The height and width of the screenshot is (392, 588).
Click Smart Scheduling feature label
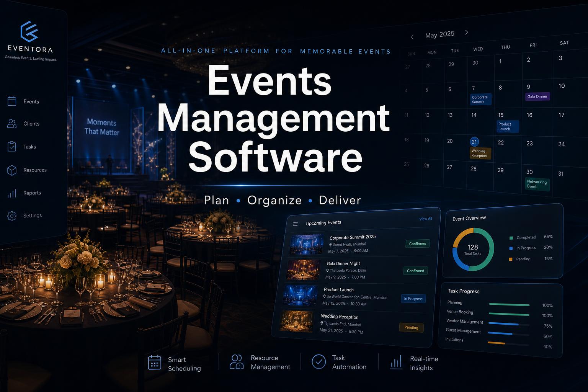[x=184, y=364]
